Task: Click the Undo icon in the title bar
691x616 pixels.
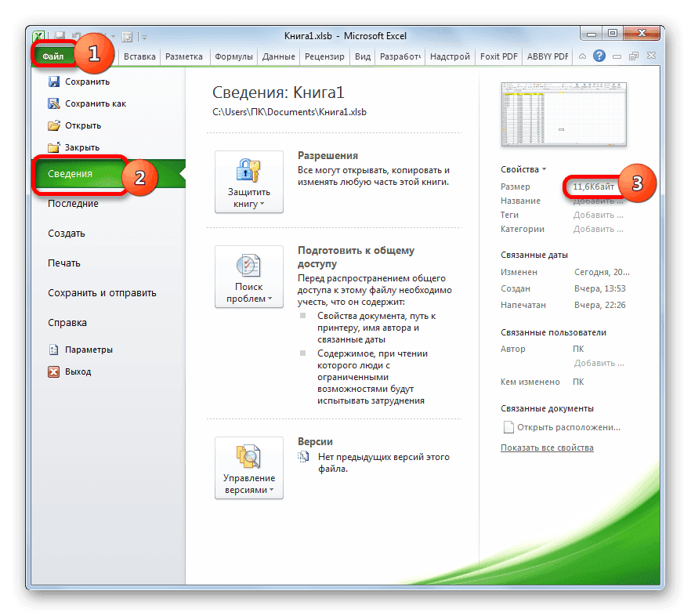Action: (x=75, y=35)
